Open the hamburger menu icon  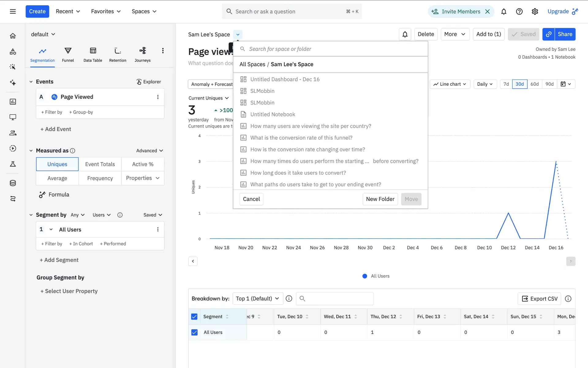[x=13, y=12]
